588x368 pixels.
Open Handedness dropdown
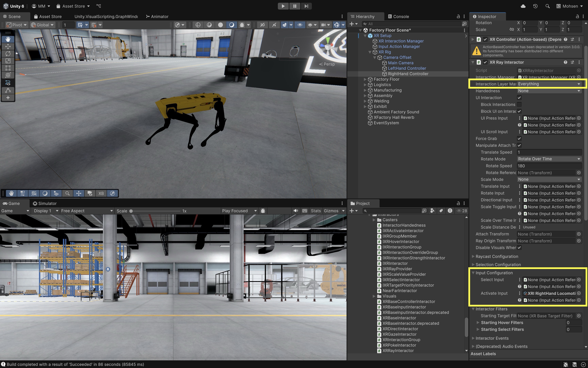[549, 91]
